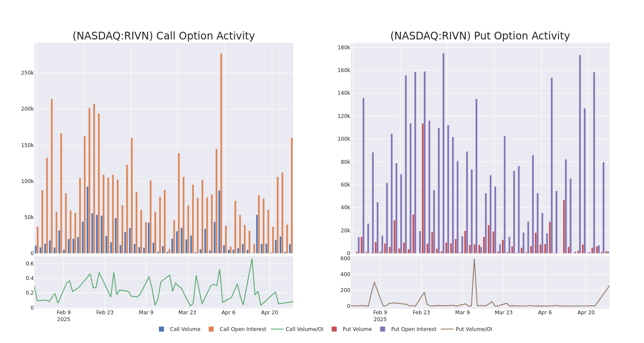Click the 0.4 tick on Call Volume/OI axis
The width and height of the screenshot is (644, 343).
point(30,278)
